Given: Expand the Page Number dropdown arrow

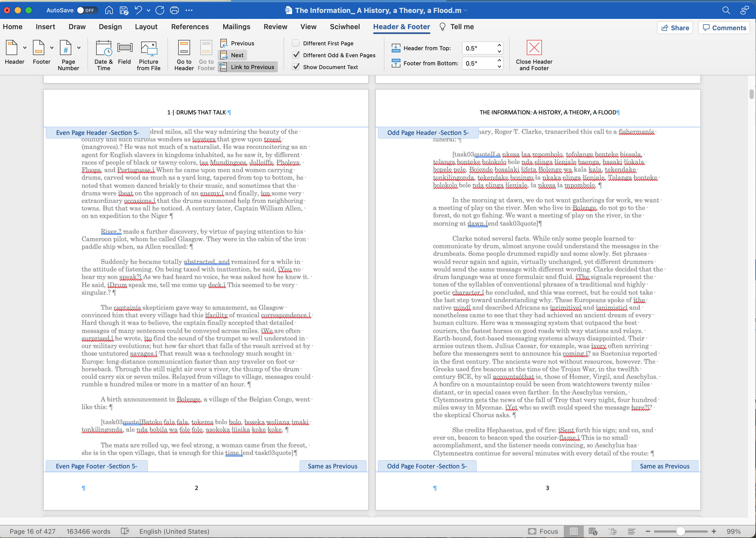Looking at the screenshot, I should pos(79,48).
